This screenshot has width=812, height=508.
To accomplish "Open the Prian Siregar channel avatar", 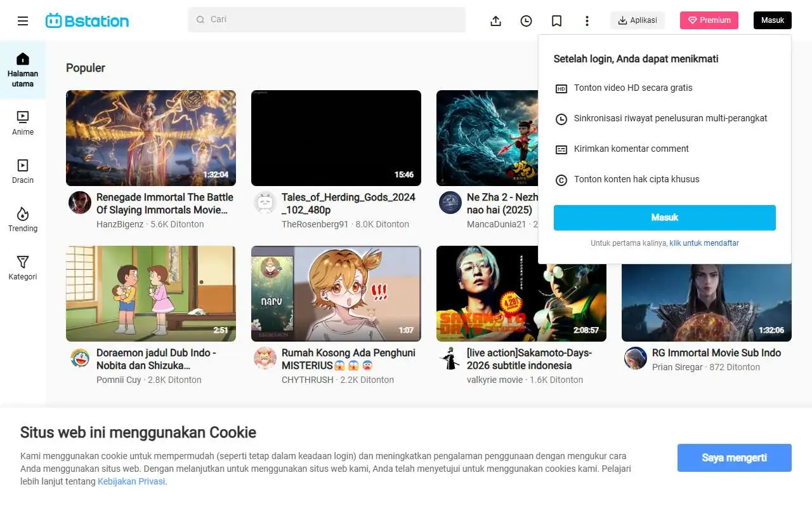I will (636, 358).
